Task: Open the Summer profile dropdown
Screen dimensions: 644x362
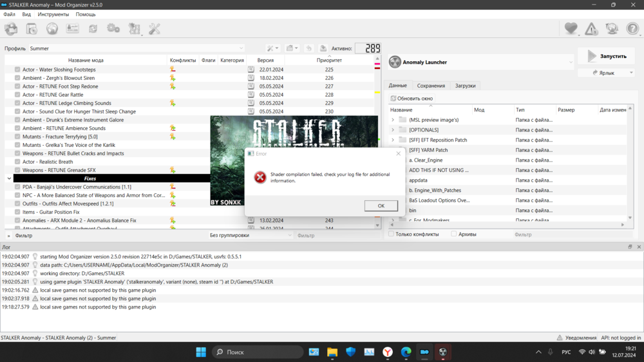Action: point(137,48)
